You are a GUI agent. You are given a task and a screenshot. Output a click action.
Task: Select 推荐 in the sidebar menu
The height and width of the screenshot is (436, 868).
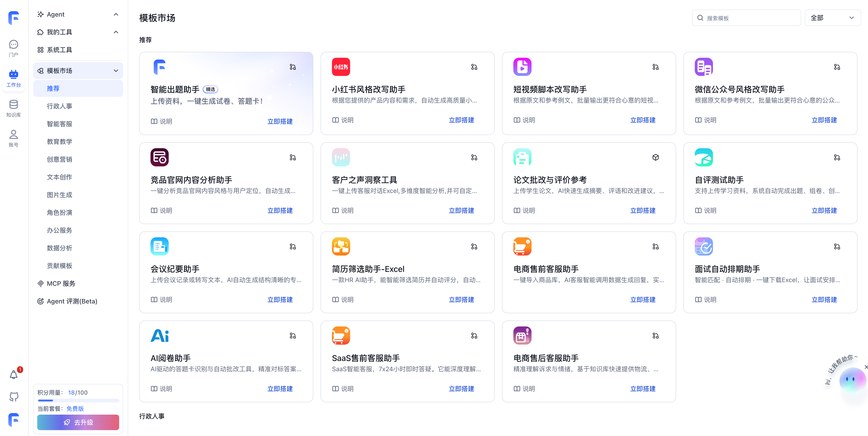pos(53,88)
